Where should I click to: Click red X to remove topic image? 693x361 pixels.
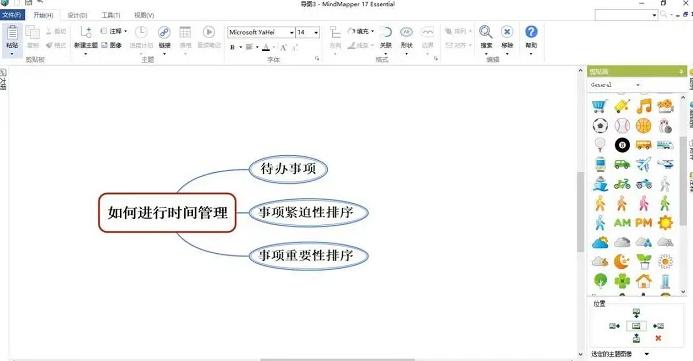point(658,338)
